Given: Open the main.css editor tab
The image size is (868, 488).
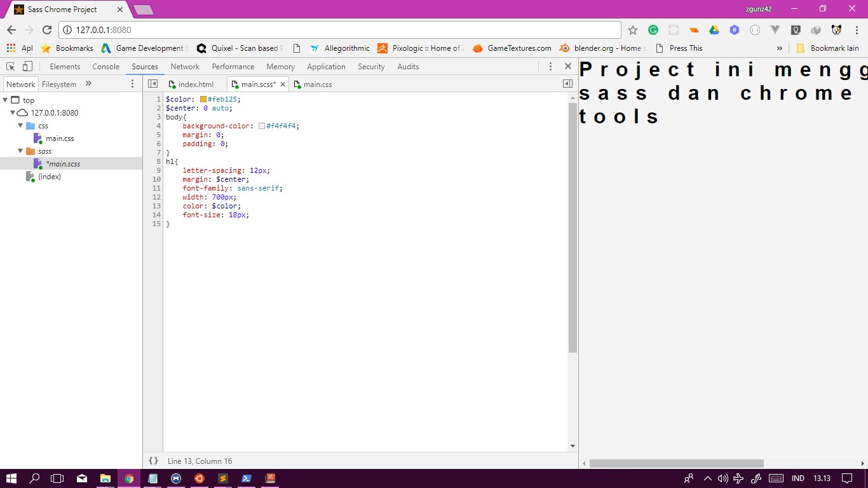Looking at the screenshot, I should pos(313,84).
